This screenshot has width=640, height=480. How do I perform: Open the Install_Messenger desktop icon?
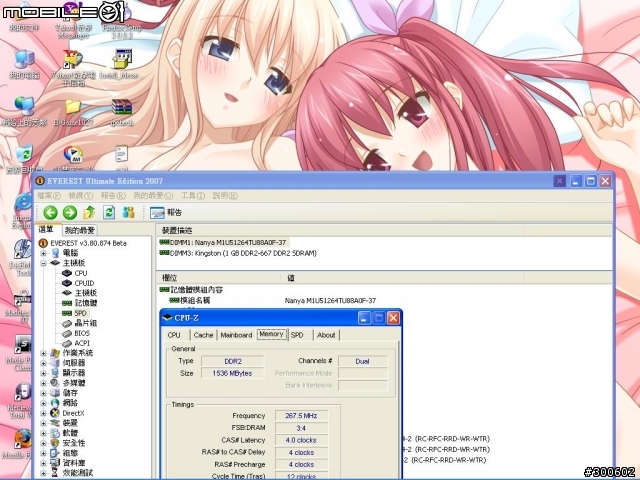(120, 64)
